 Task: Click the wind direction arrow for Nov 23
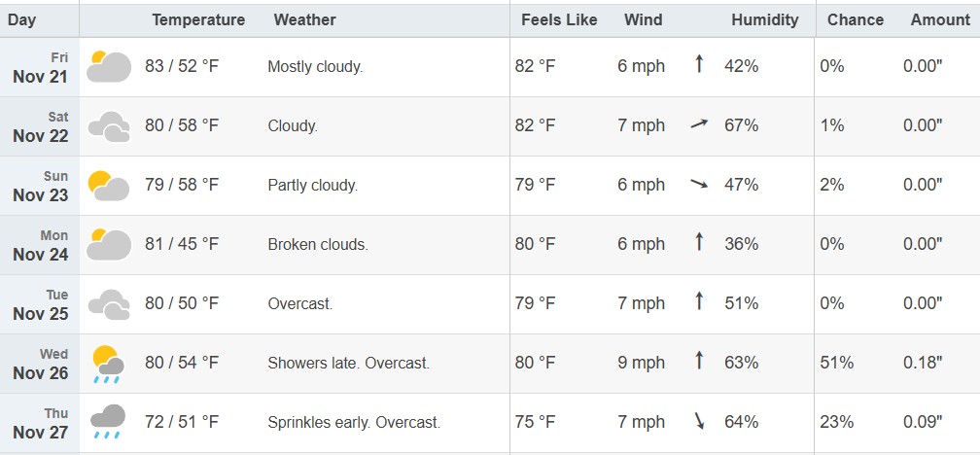point(698,185)
